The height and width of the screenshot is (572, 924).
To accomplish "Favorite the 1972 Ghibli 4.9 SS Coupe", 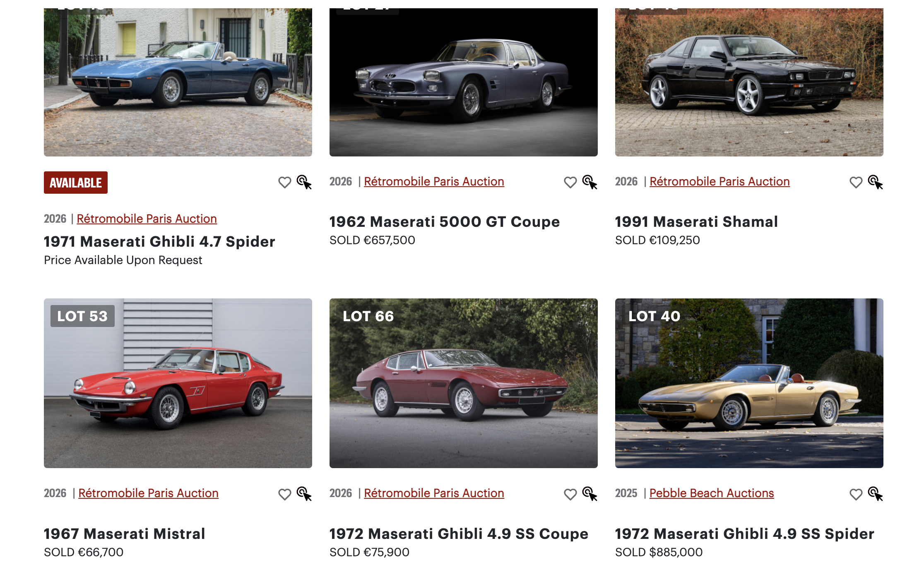I will click(570, 494).
